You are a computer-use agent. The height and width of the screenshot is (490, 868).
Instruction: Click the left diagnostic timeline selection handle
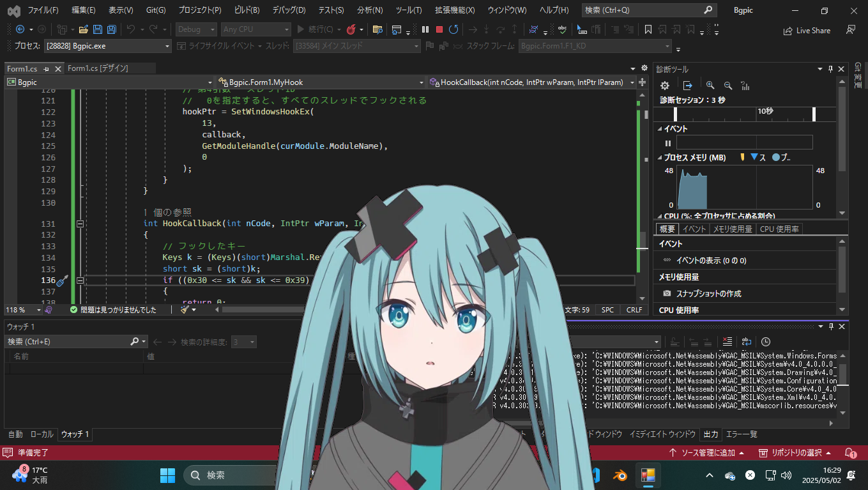pyautogui.click(x=676, y=114)
